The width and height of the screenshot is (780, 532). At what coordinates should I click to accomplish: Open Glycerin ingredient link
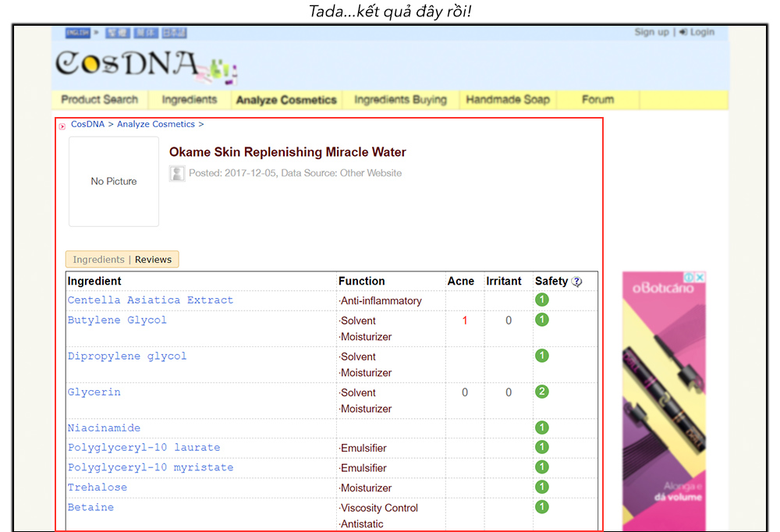[x=94, y=392]
